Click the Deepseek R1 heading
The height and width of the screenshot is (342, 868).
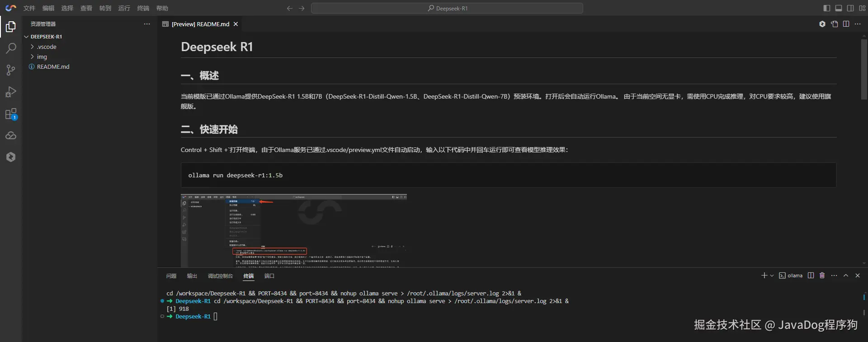(x=217, y=47)
